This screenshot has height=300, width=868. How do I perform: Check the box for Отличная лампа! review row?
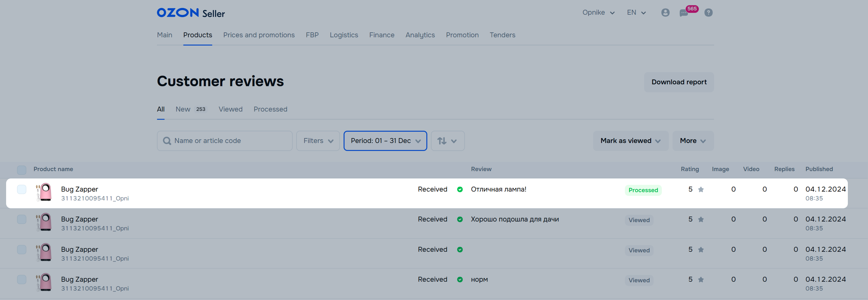22,189
